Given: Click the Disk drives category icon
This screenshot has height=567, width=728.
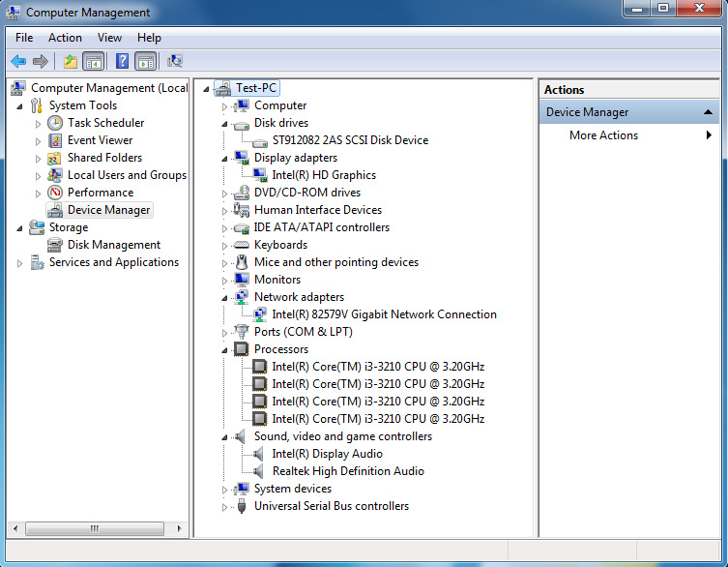Looking at the screenshot, I should tap(242, 125).
